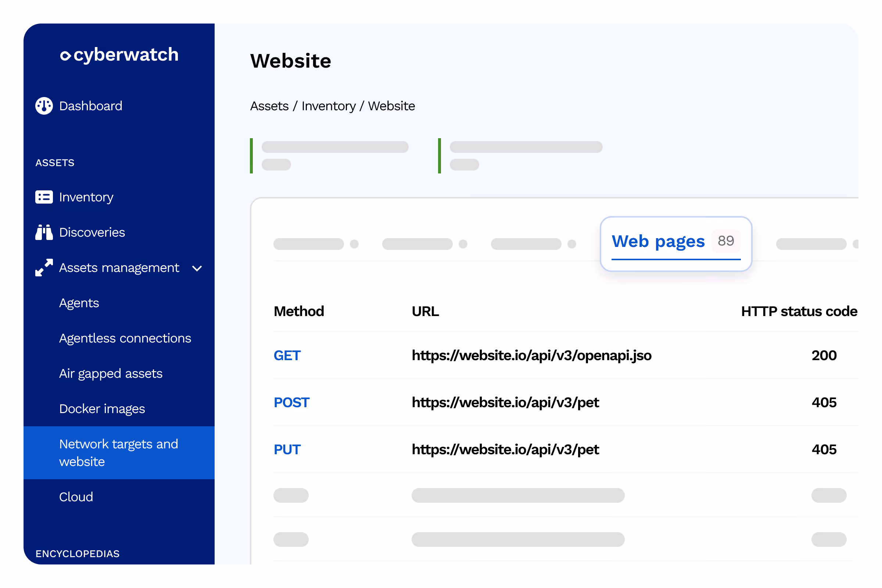Screen dimensions: 882x588
Task: Click the GET method link
Action: (x=287, y=355)
